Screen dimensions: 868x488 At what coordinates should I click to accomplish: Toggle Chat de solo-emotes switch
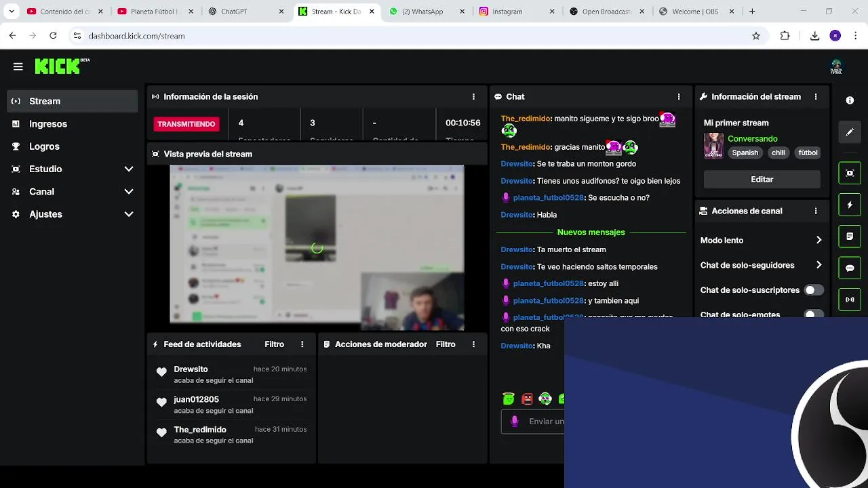pyautogui.click(x=814, y=314)
